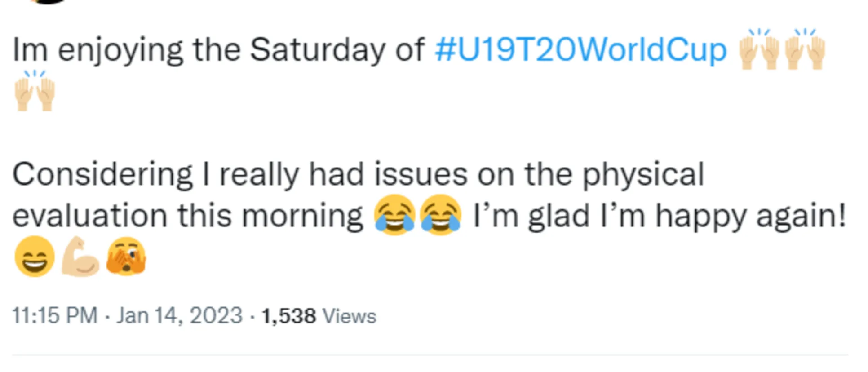Viewport: 868px width, 372px height.
Task: Open the #U19T20WorldCup hashtag link
Action: (580, 50)
